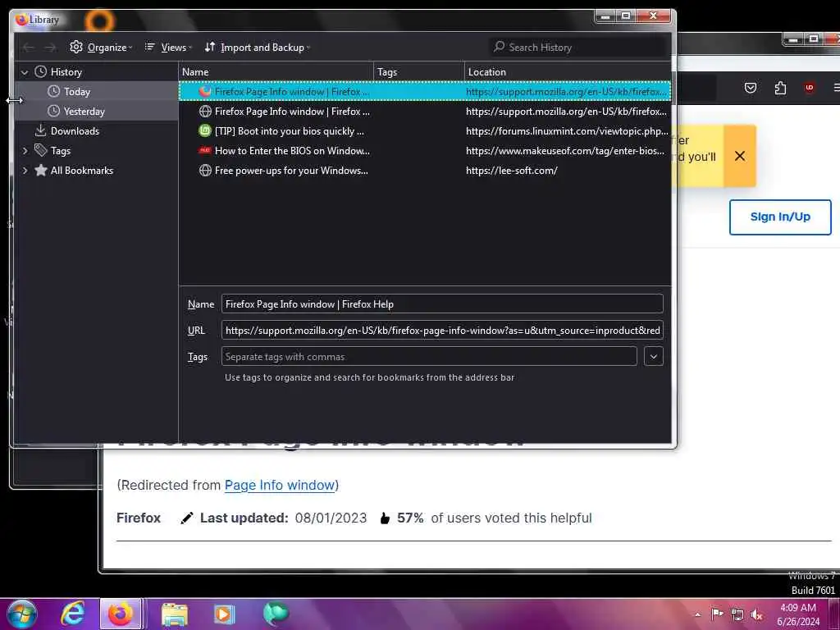This screenshot has width=840, height=630.
Task: Sort by the Tags column header
Action: coord(419,72)
